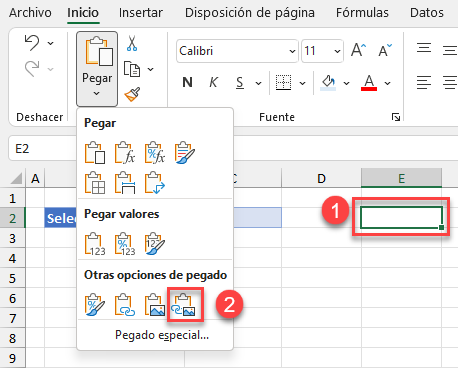Open the Fuente dialog launcher
This screenshot has width=458, height=368.
pyautogui.click(x=396, y=117)
